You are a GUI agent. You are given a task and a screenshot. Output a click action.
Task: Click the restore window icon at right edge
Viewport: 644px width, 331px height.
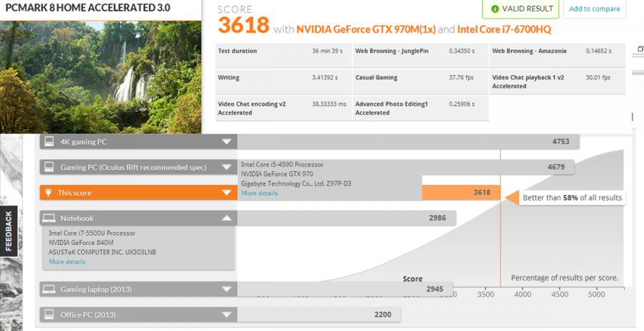click(x=640, y=49)
